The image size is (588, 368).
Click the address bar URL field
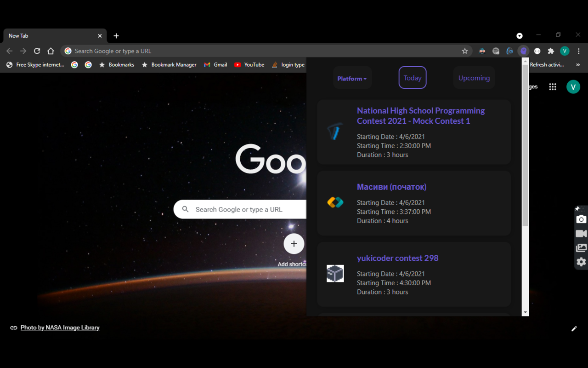coord(266,51)
